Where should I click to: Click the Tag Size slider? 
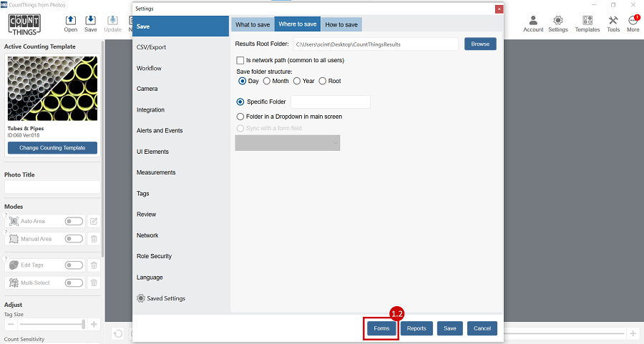(52, 324)
